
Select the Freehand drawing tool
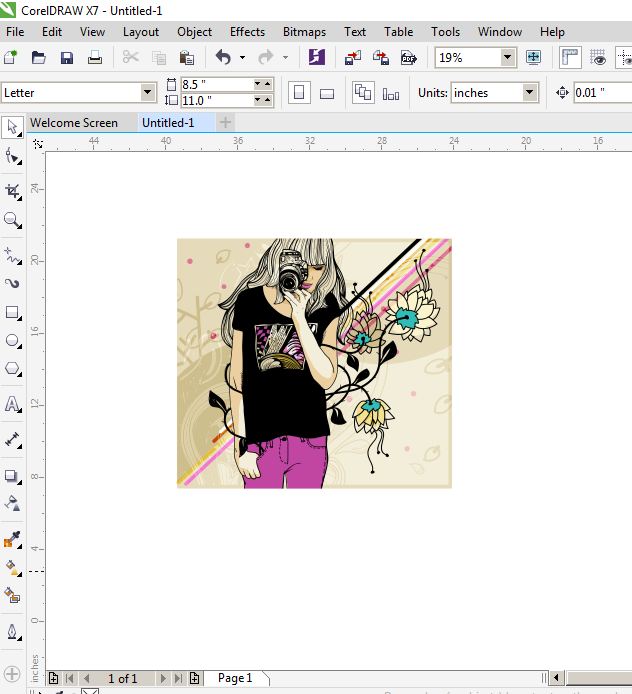coord(12,256)
